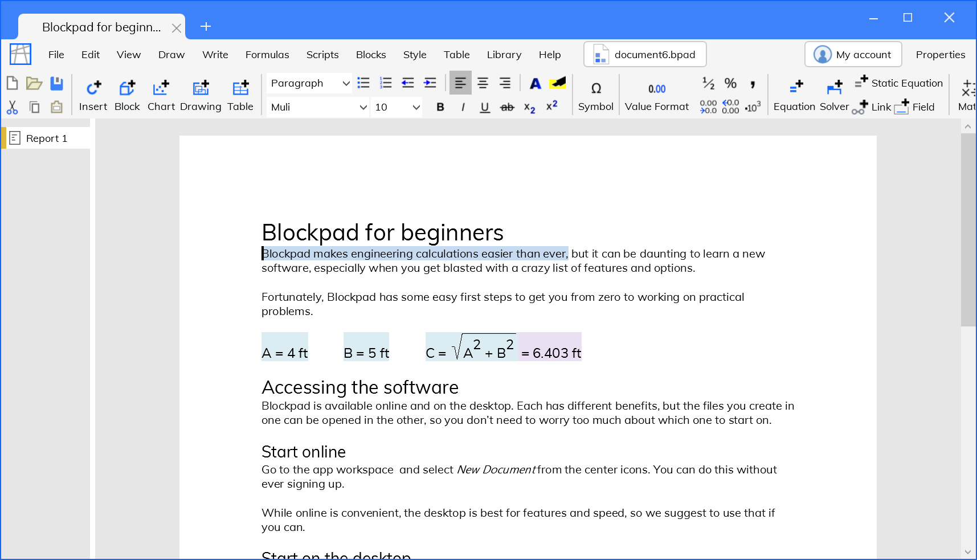This screenshot has width=977, height=560.
Task: Toggle Subscript formatting
Action: [x=529, y=107]
